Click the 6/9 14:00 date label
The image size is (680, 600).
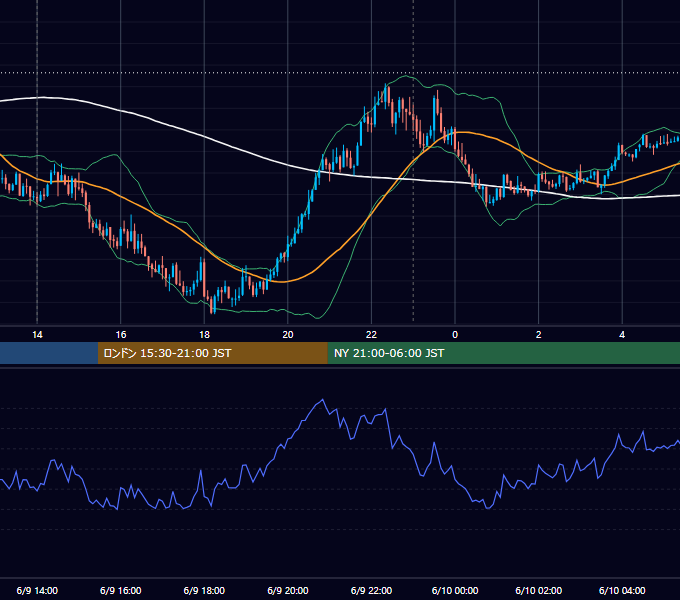[37, 590]
